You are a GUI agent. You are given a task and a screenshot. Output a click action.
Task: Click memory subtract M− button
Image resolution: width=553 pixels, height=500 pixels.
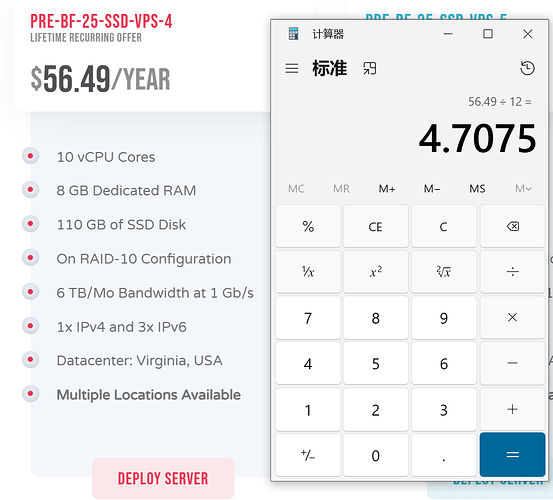432,189
